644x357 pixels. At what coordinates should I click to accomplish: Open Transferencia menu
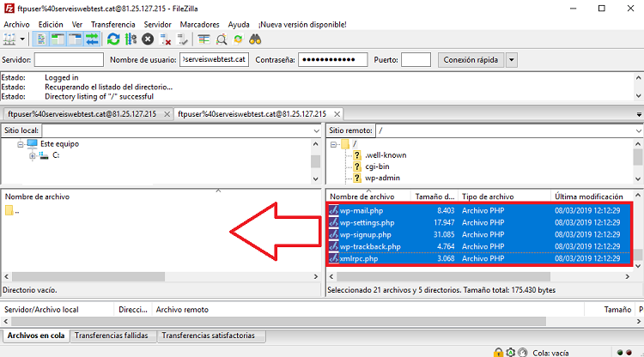click(113, 25)
